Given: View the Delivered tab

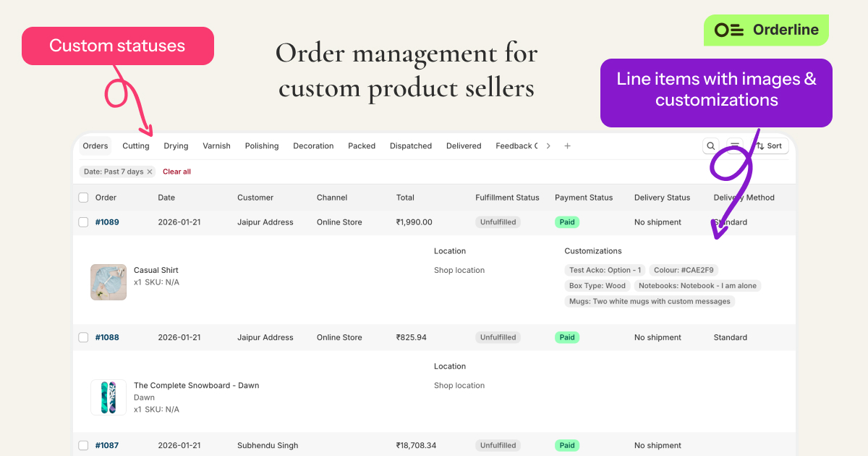Looking at the screenshot, I should (464, 145).
